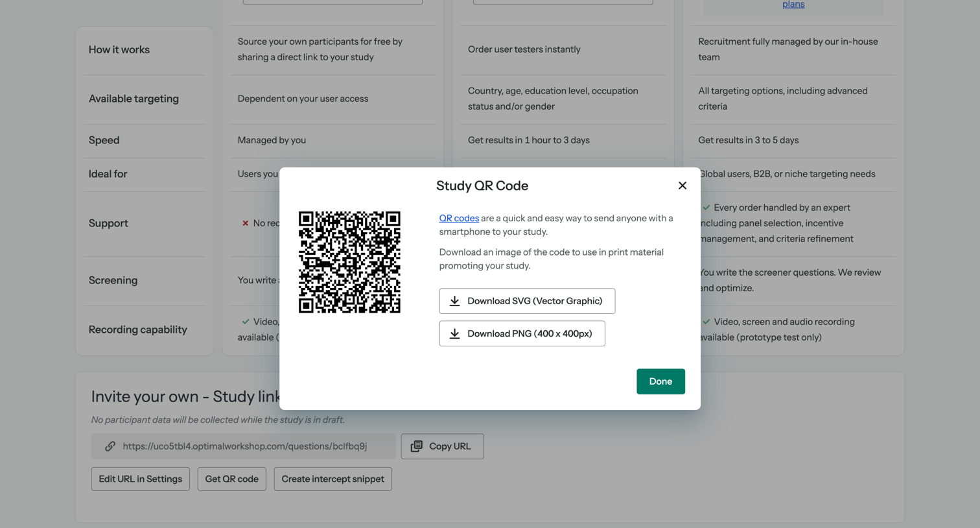Viewport: 980px width, 528px height.
Task: Open the QR codes help link
Action: [x=459, y=218]
